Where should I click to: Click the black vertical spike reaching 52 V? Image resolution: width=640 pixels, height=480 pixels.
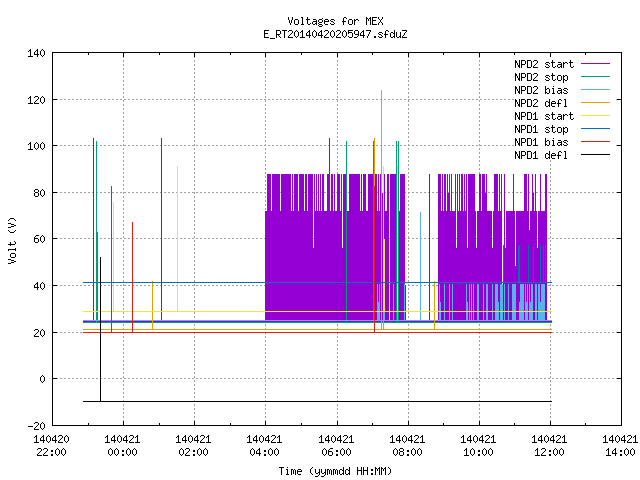pos(100,329)
